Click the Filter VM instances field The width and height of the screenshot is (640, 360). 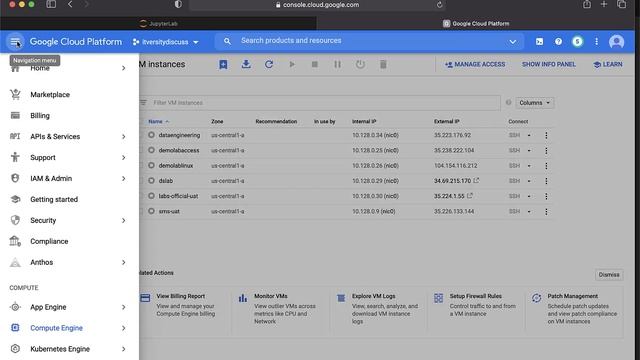[320, 103]
